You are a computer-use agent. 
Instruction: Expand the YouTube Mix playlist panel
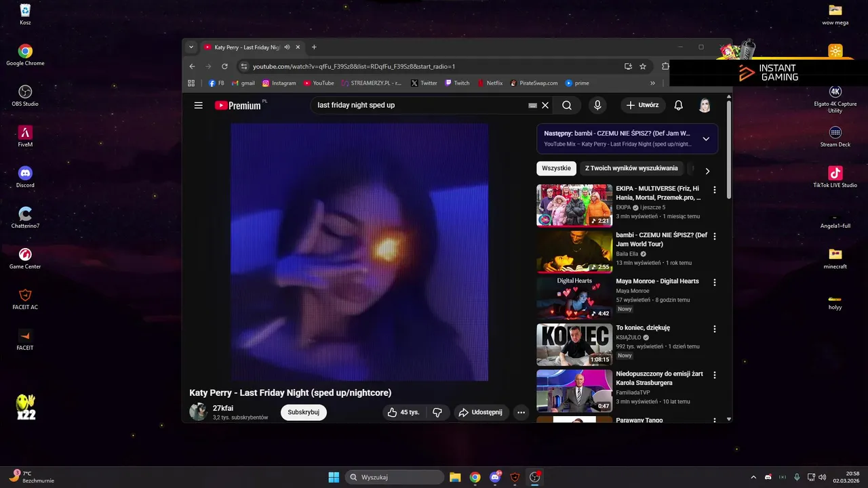pyautogui.click(x=706, y=139)
